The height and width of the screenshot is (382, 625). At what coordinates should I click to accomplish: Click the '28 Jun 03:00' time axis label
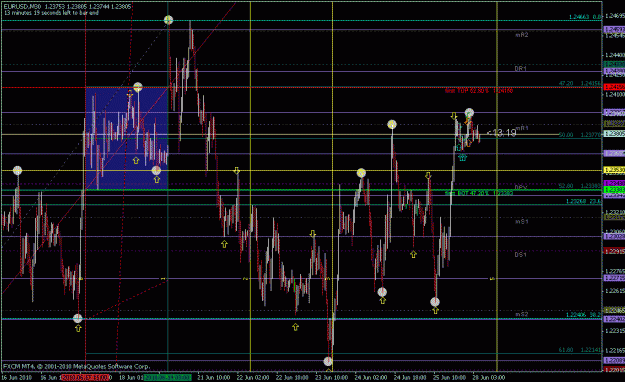(489, 377)
